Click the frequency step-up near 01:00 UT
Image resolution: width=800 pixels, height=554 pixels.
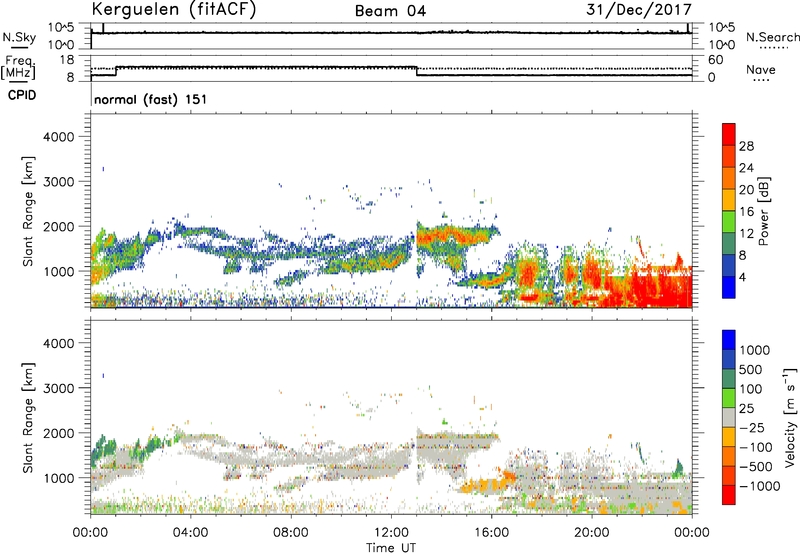116,71
